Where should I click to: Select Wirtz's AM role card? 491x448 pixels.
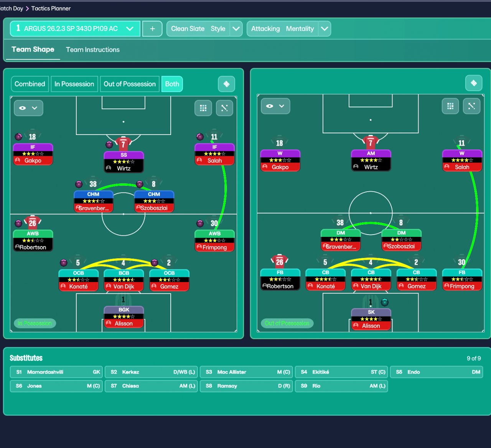pyautogui.click(x=371, y=160)
